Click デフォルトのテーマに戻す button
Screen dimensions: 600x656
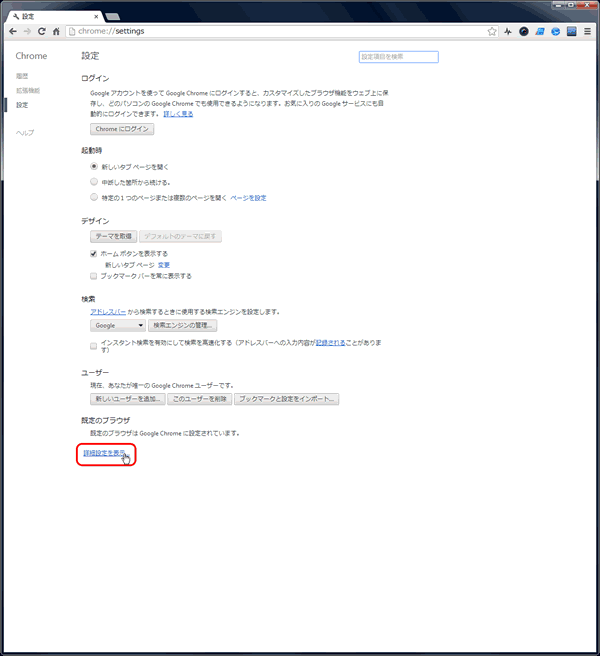pyautogui.click(x=180, y=236)
